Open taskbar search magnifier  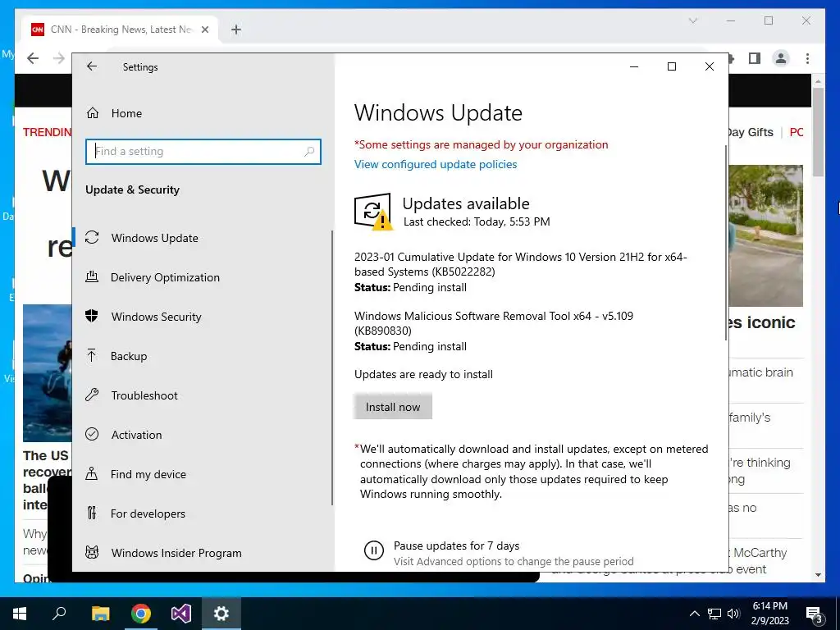(59, 613)
